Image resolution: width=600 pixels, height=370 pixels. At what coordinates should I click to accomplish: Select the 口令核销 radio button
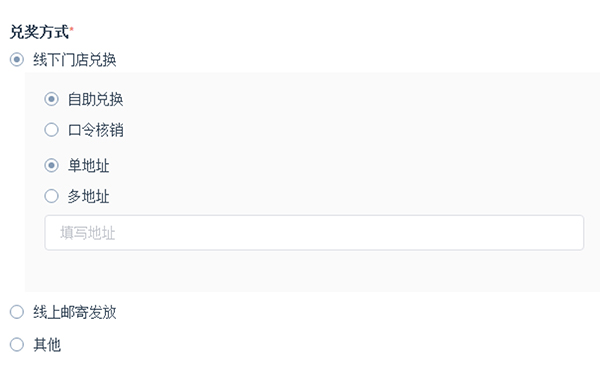[51, 130]
